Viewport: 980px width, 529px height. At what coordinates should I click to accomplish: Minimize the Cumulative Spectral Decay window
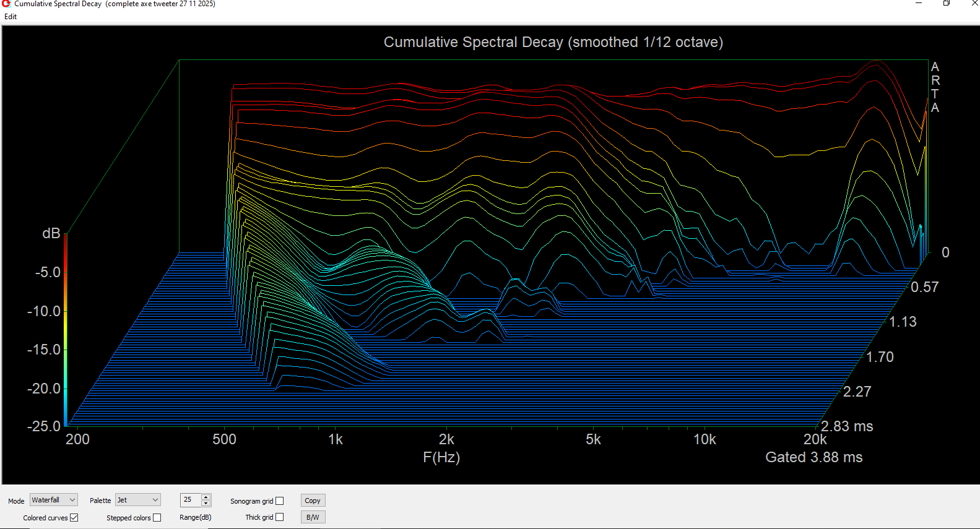pyautogui.click(x=919, y=4)
